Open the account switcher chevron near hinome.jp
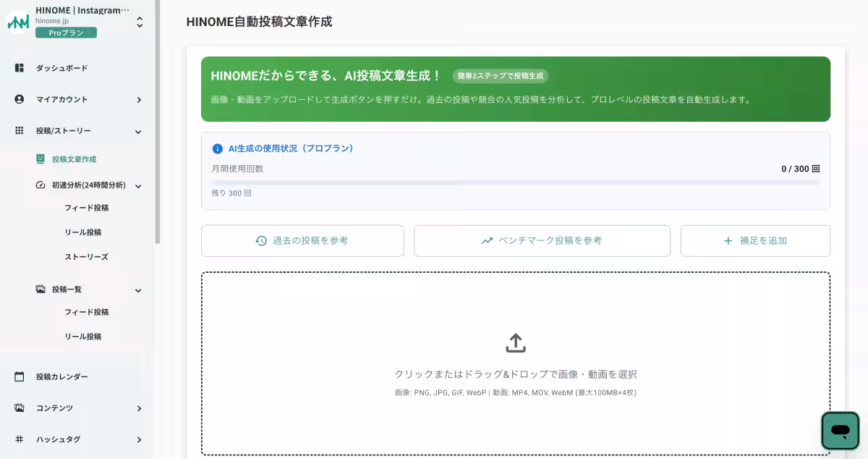 click(x=140, y=21)
